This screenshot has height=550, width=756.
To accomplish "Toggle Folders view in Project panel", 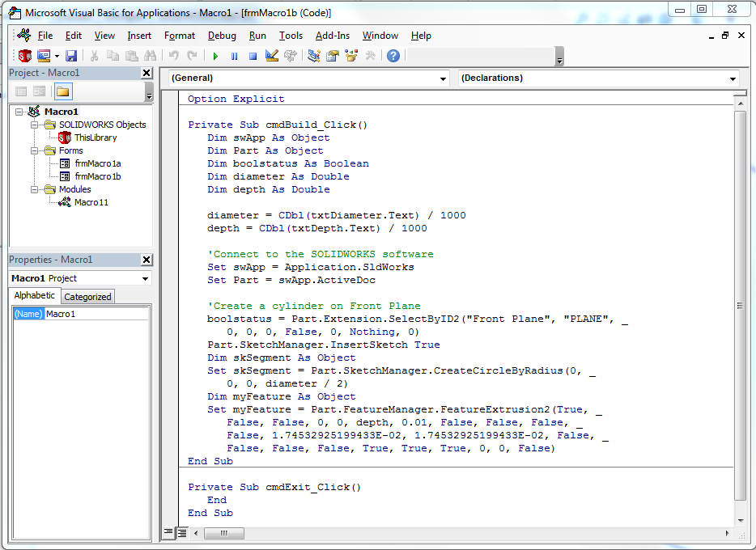I will [x=62, y=91].
